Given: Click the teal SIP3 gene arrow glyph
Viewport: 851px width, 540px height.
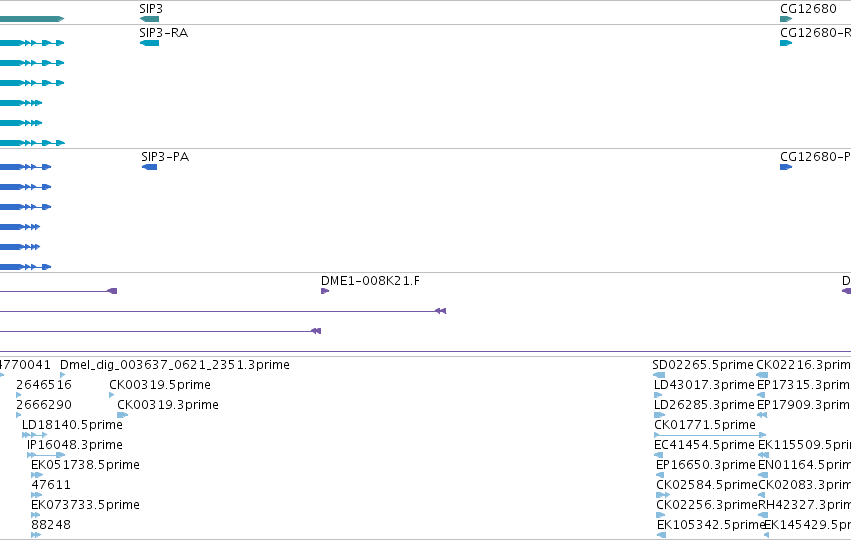Looking at the screenshot, I should pos(149,19).
